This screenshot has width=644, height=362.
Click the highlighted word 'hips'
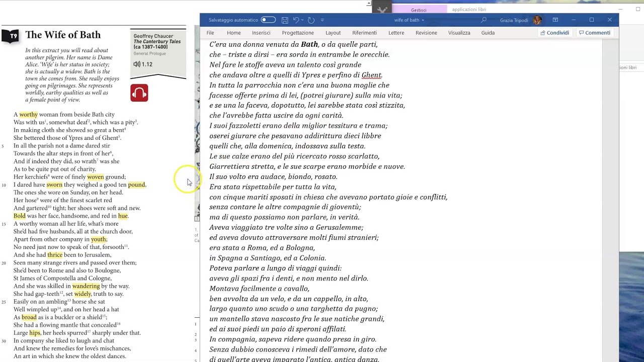(x=35, y=333)
